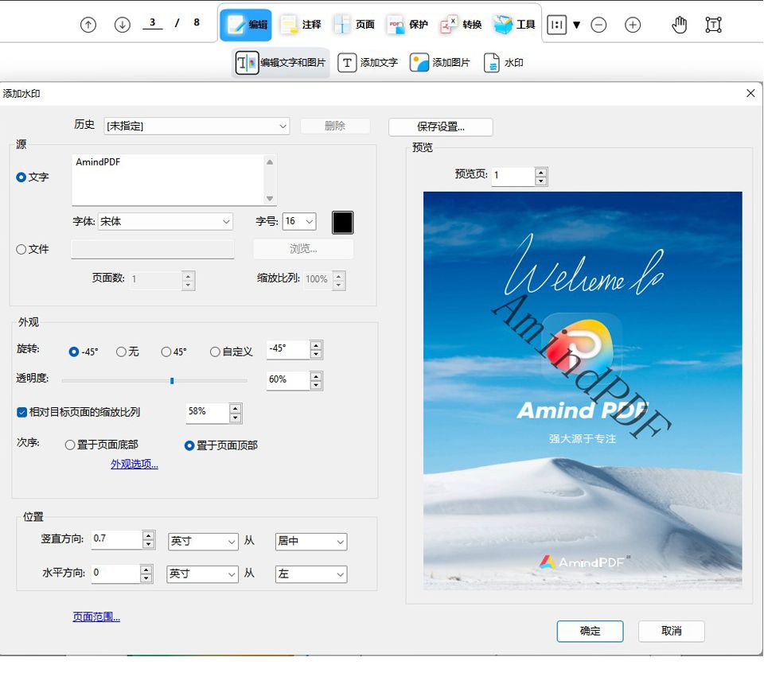The width and height of the screenshot is (764, 700).
Task: Select 文字 source radio button
Action: pos(21,177)
